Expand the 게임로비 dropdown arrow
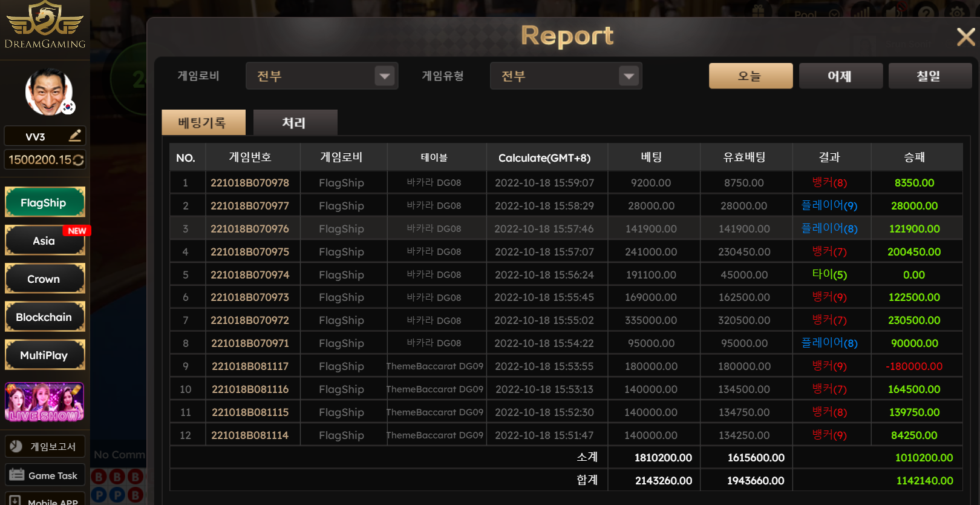980x505 pixels. 385,76
